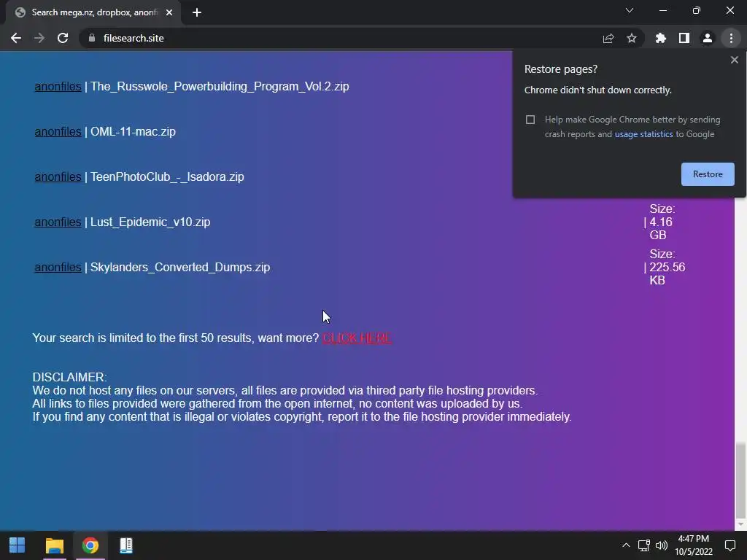Click the file name Skylanders_Converted_Dumps.zip
This screenshot has width=747, height=560.
click(x=180, y=268)
